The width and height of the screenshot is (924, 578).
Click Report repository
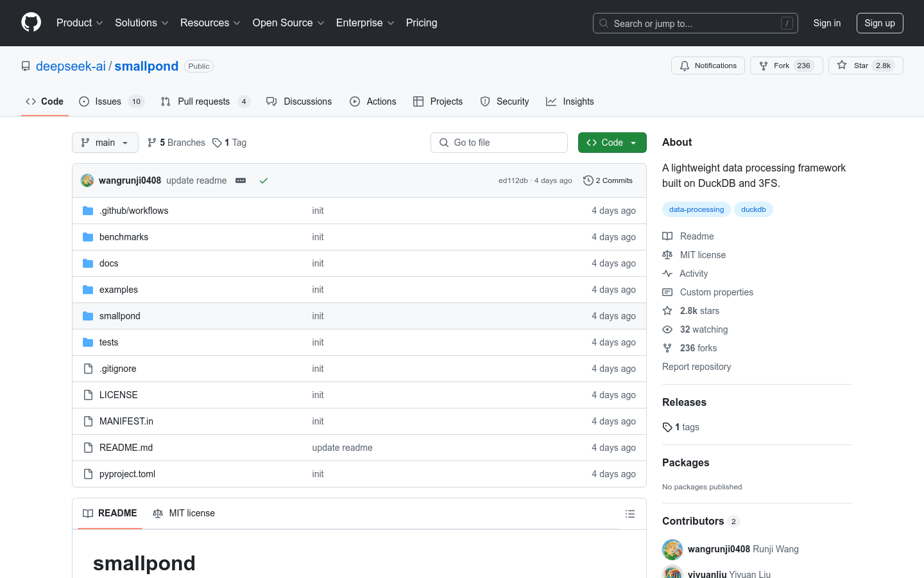(696, 367)
